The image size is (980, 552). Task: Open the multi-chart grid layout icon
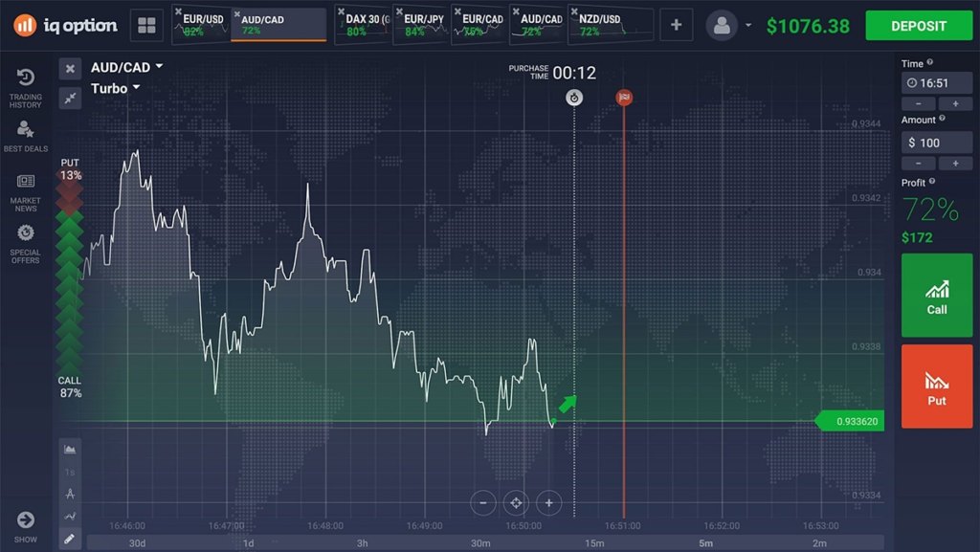146,26
